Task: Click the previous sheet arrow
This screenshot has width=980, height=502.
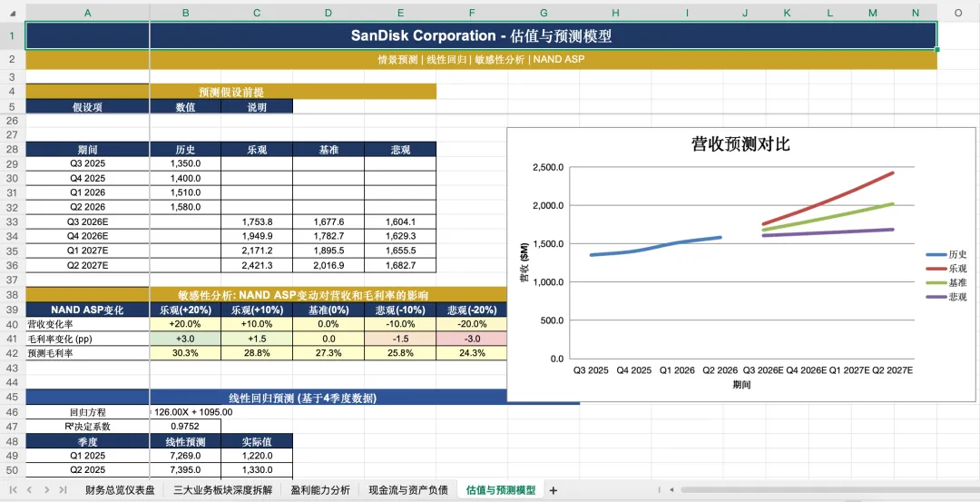Action: tap(29, 490)
